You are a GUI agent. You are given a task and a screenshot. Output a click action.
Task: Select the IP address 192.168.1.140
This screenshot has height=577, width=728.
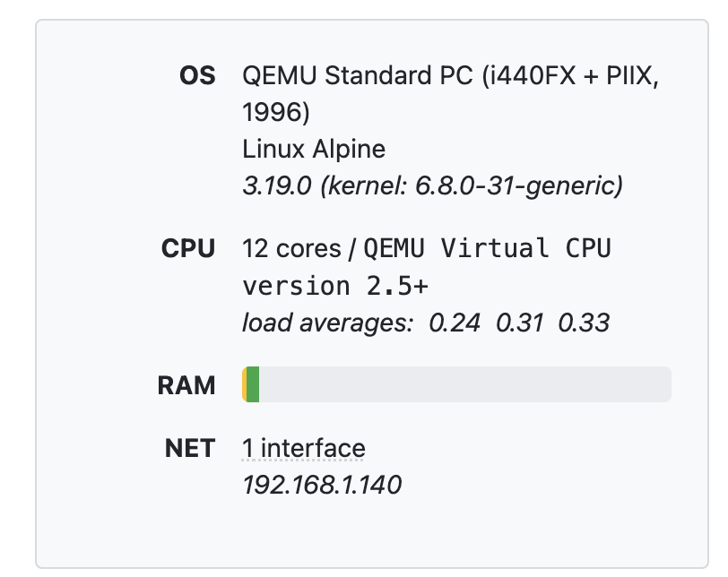(x=322, y=486)
